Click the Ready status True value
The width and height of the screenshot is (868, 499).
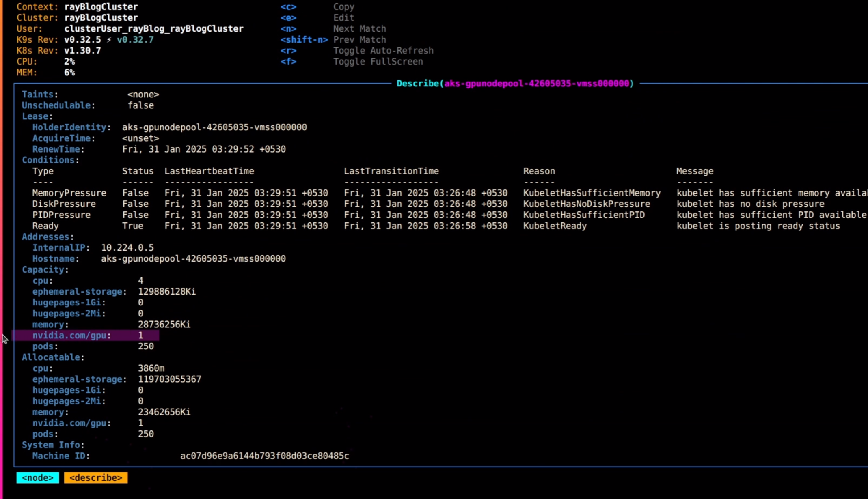[x=133, y=226]
